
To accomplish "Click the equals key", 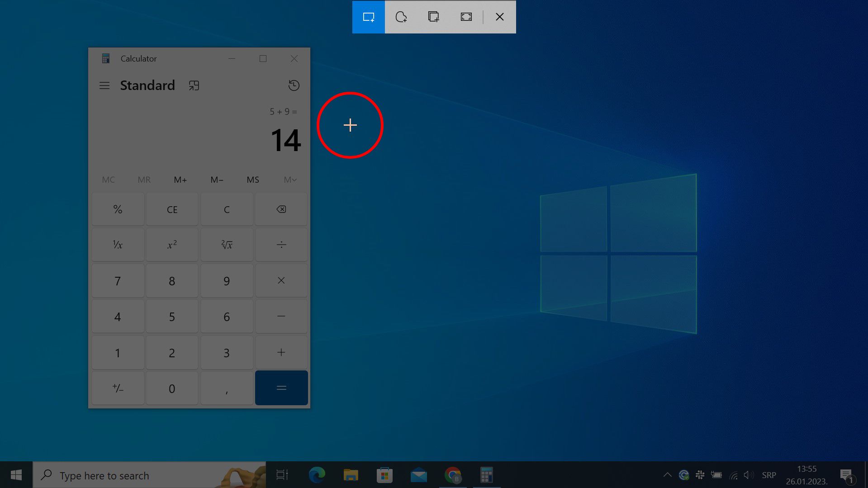I will (x=281, y=388).
